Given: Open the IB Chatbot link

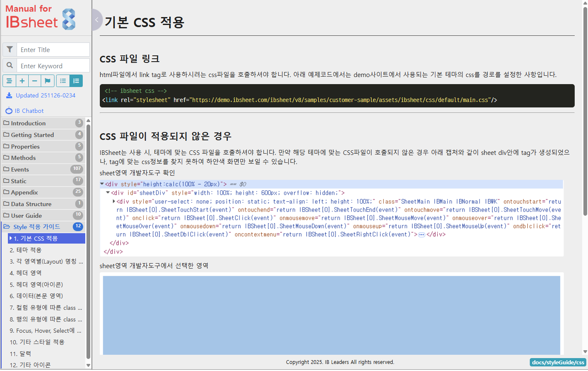Looking at the screenshot, I should (29, 111).
